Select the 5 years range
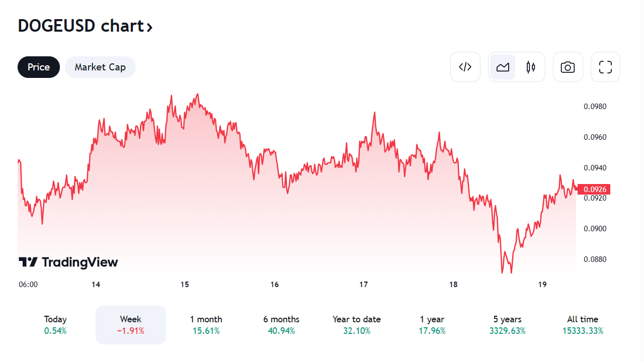This screenshot has width=644, height=362. pyautogui.click(x=507, y=325)
